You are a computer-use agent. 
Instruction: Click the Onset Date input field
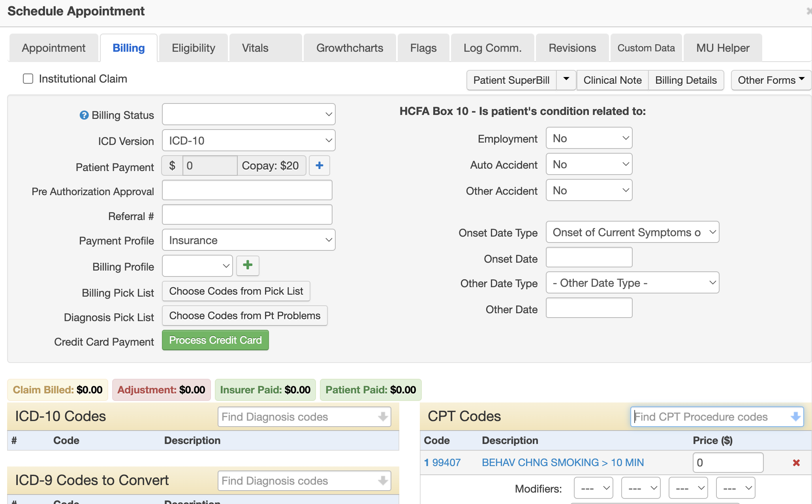pos(588,257)
